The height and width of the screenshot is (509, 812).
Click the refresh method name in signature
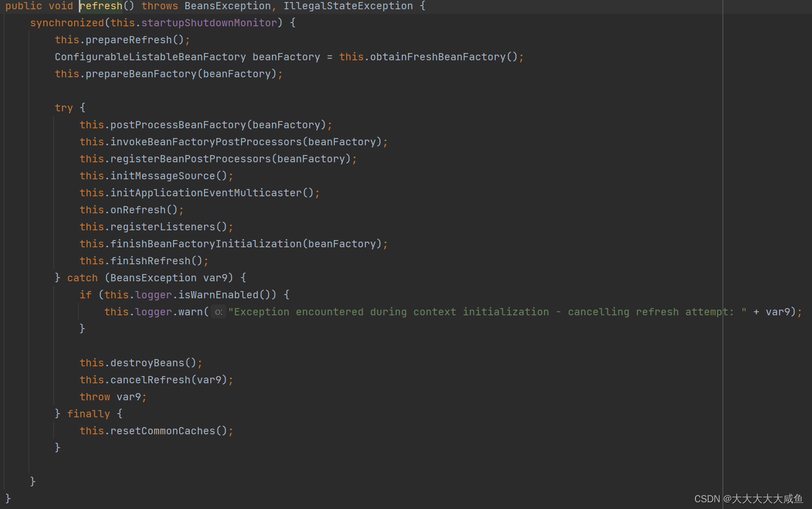click(102, 6)
